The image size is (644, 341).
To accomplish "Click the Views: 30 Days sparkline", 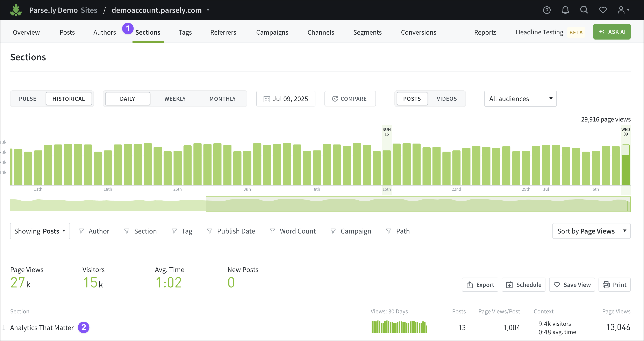I will (399, 327).
